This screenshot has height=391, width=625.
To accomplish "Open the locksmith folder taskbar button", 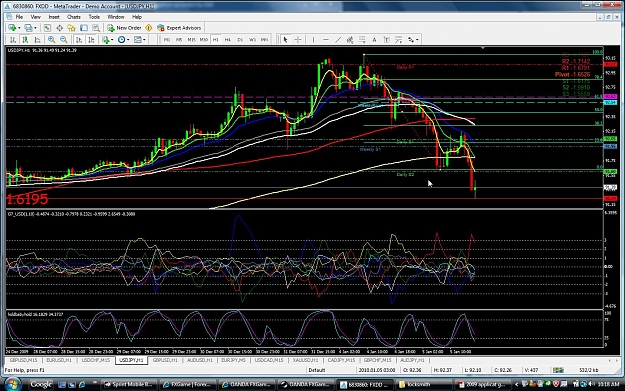I will tap(424, 385).
